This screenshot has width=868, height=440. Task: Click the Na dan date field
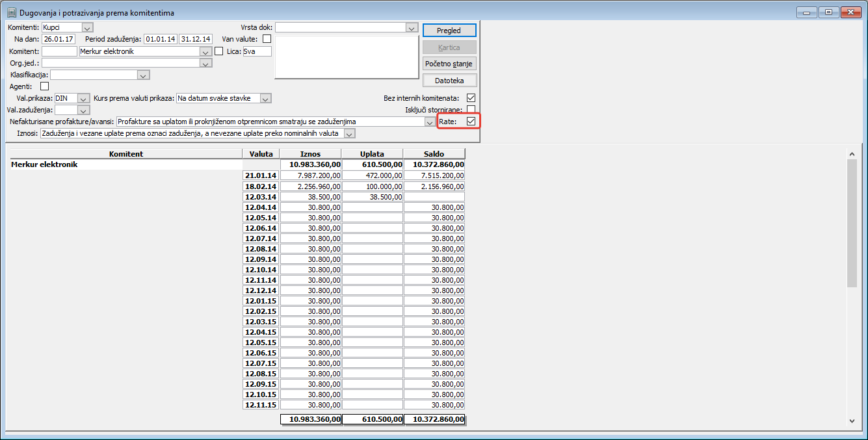[x=59, y=40]
